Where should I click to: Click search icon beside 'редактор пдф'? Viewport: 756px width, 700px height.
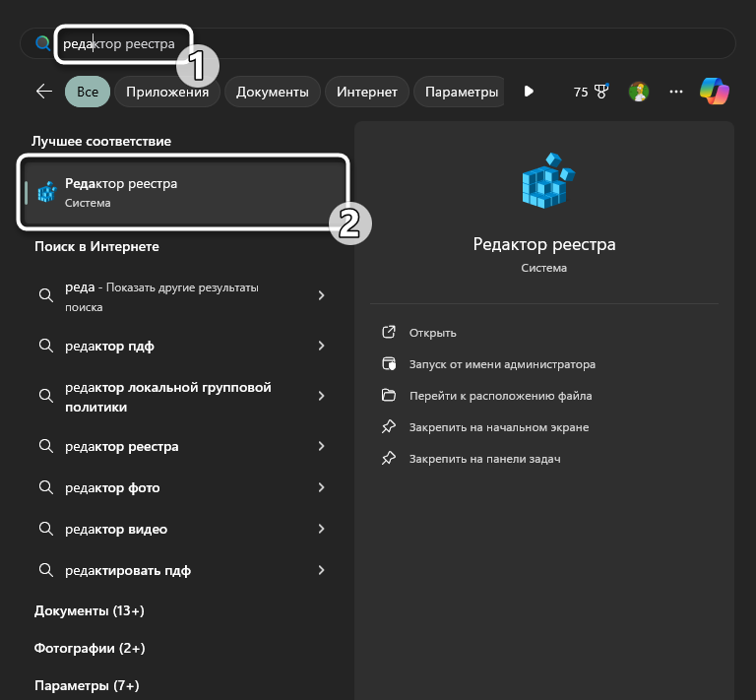click(x=46, y=346)
